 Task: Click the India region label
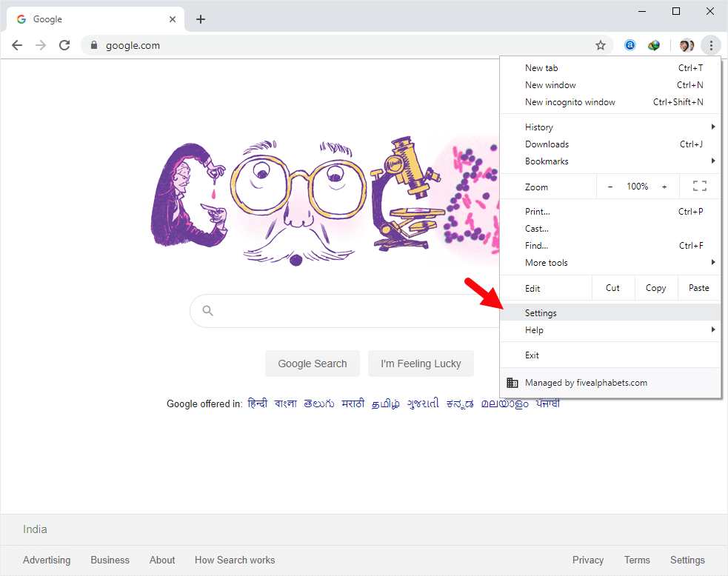[x=35, y=529]
